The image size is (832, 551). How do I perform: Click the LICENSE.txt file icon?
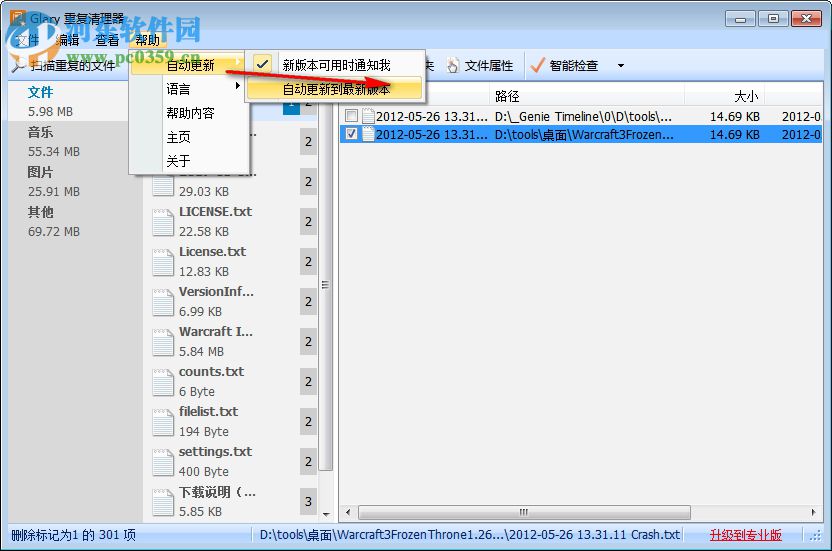tap(163, 222)
